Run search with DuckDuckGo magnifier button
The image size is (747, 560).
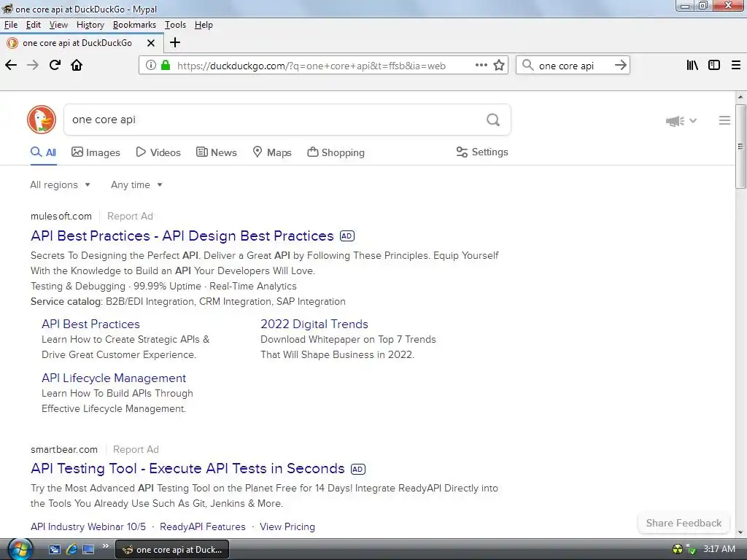tap(493, 120)
